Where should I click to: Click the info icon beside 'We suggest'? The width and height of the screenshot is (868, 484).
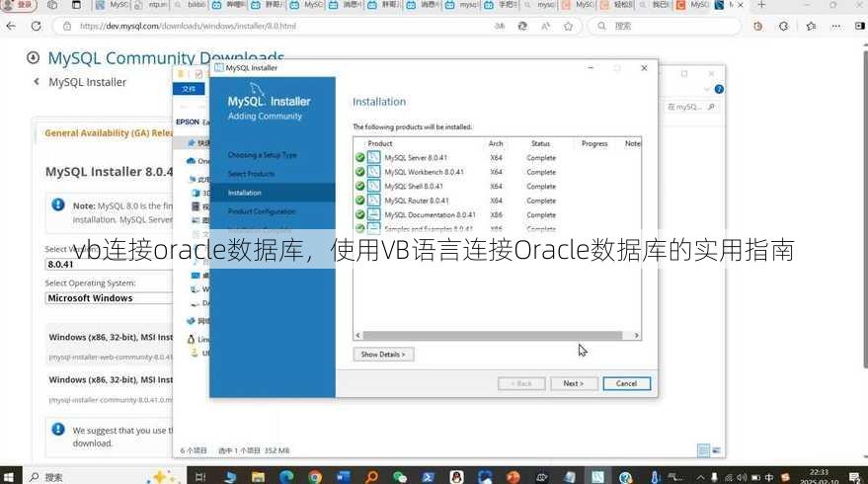tap(58, 429)
